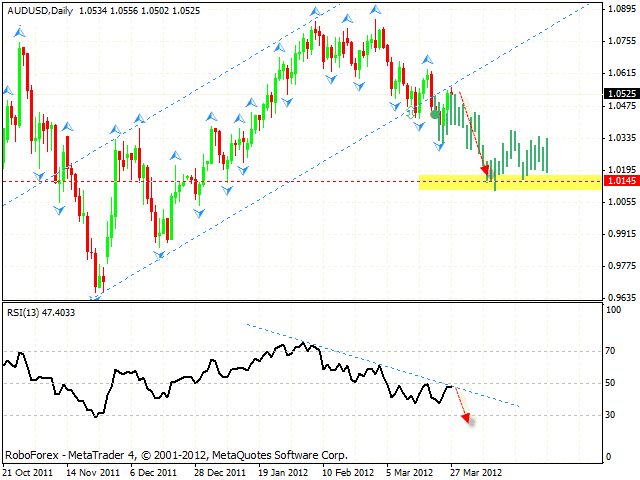640x480 pixels.
Task: Select the 1.0145 target price tag
Action: pos(617,181)
